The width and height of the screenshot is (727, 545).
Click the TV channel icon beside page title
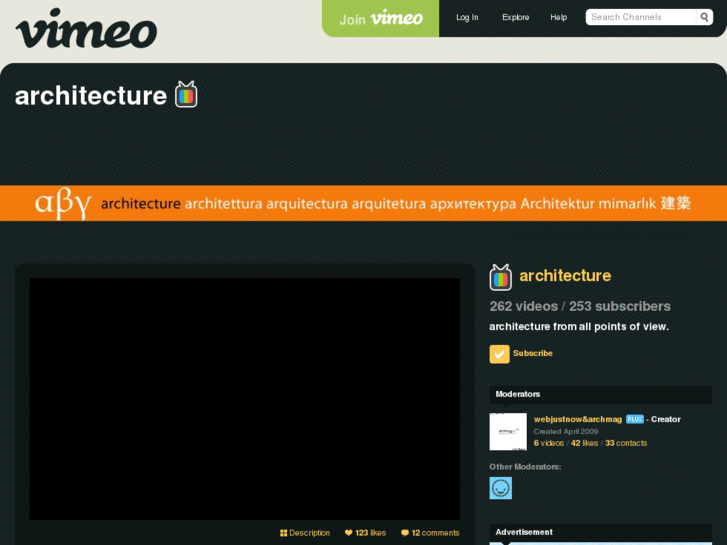click(x=186, y=95)
